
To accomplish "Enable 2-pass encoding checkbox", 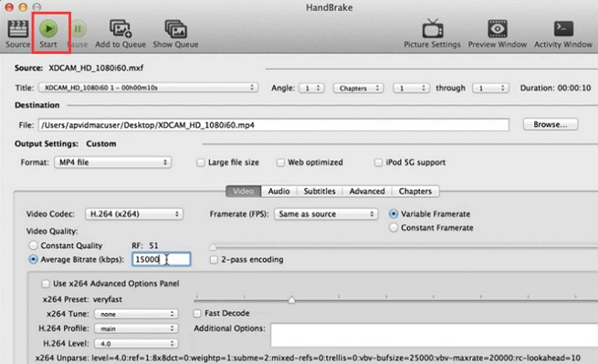I will click(x=214, y=260).
